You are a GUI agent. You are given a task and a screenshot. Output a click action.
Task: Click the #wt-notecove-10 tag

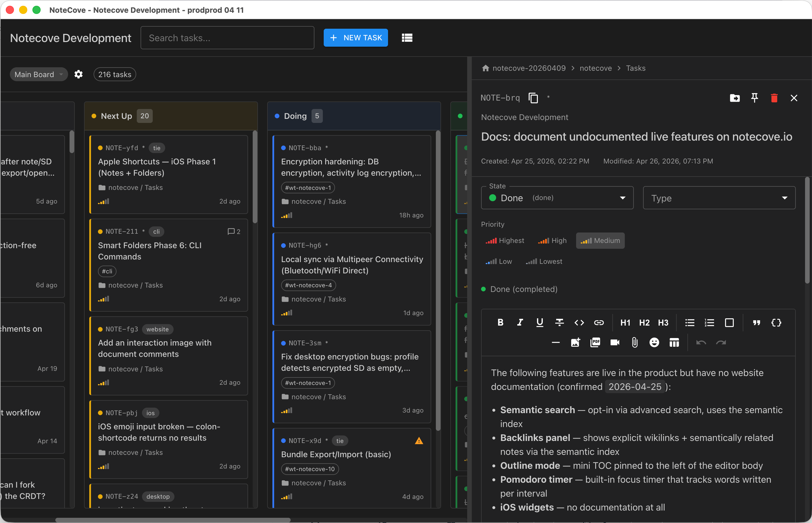coord(309,469)
